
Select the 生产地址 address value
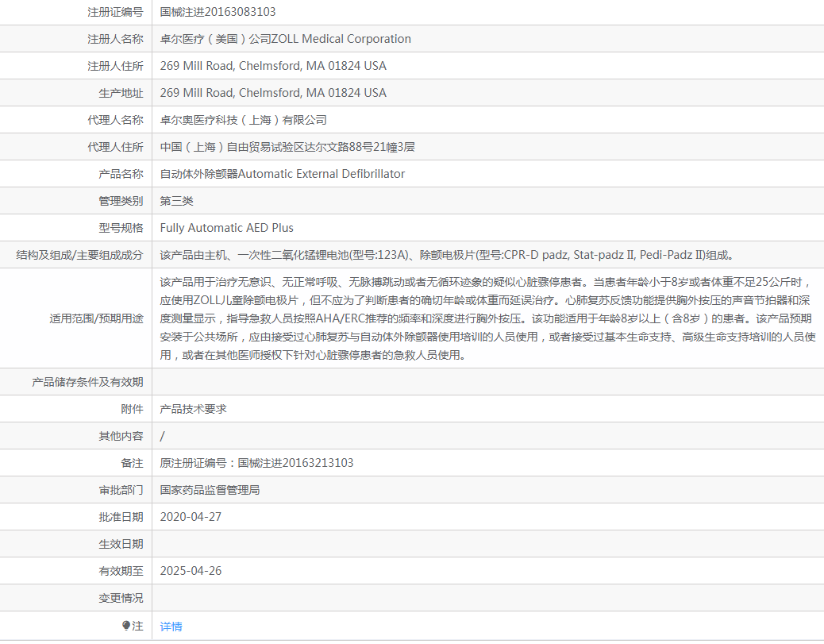[273, 93]
